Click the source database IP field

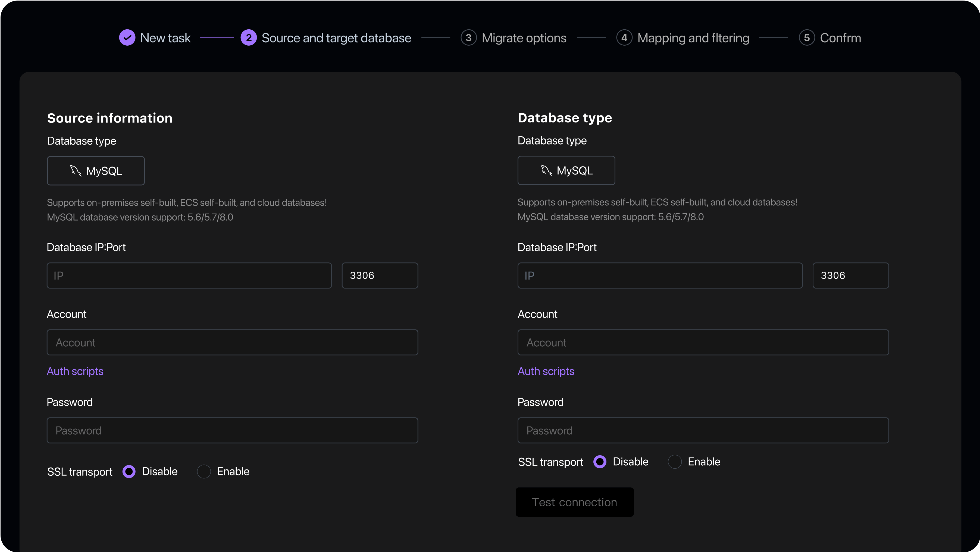tap(189, 275)
